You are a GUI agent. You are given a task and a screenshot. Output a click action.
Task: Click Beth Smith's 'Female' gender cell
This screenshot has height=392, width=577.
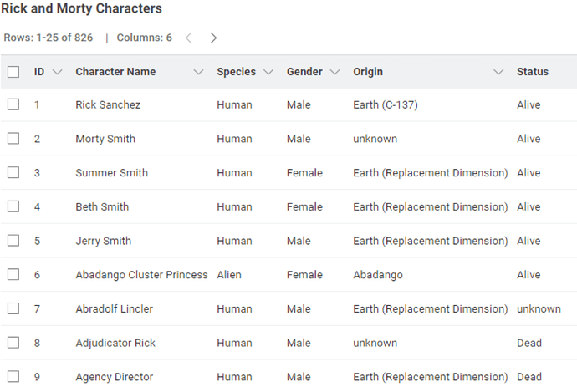pos(304,207)
